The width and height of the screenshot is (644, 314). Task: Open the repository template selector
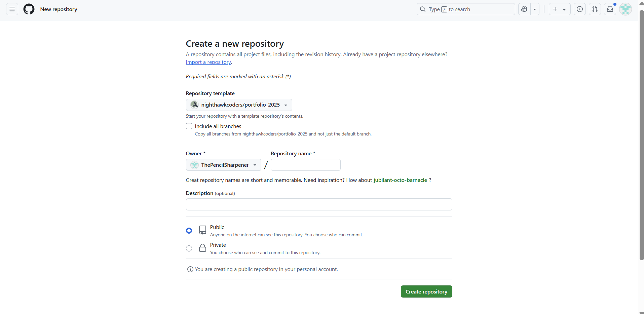tap(239, 105)
